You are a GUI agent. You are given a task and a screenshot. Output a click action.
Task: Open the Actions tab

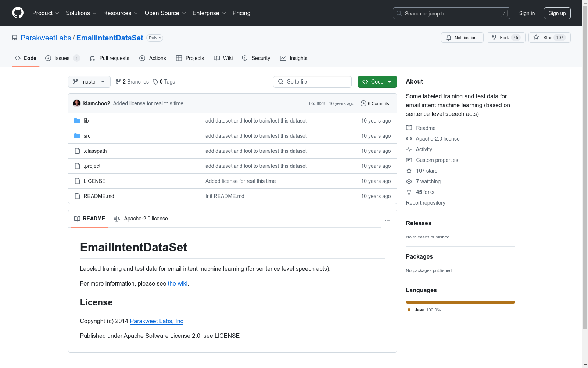(x=153, y=58)
